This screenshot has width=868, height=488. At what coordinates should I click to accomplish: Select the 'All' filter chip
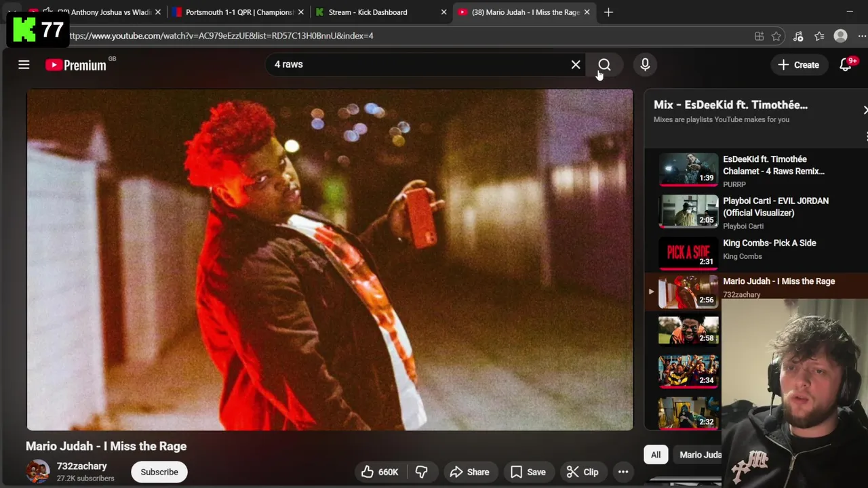656,455
